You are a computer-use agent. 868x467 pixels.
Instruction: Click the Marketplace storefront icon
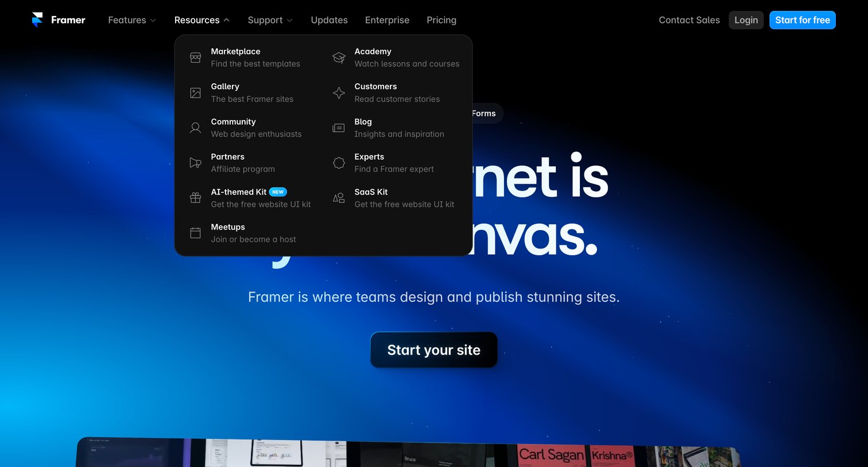195,57
